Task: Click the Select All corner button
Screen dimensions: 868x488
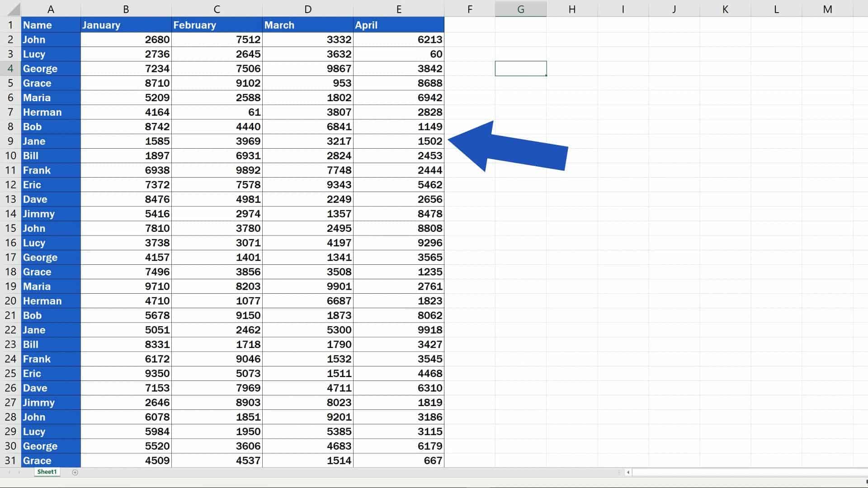Action: coord(12,9)
